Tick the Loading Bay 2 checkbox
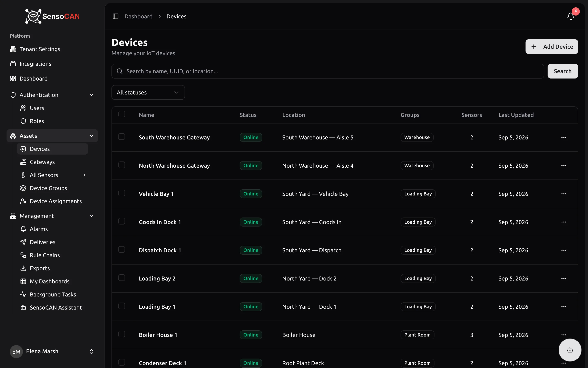The width and height of the screenshot is (588, 368). (x=122, y=278)
